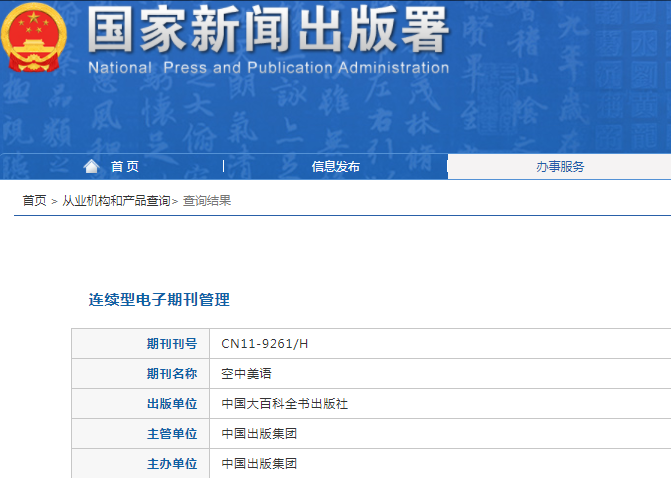Image resolution: width=671 pixels, height=478 pixels.
Task: Select the 中国大百科全书出版社 value
Action: (285, 404)
